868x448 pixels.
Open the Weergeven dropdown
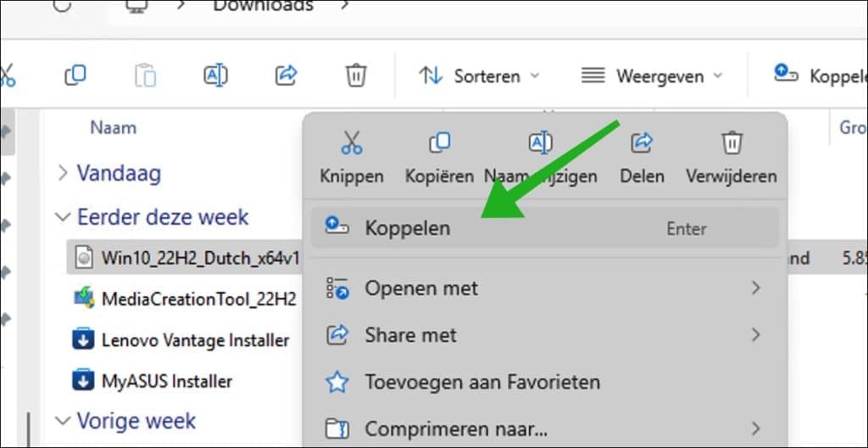point(652,76)
